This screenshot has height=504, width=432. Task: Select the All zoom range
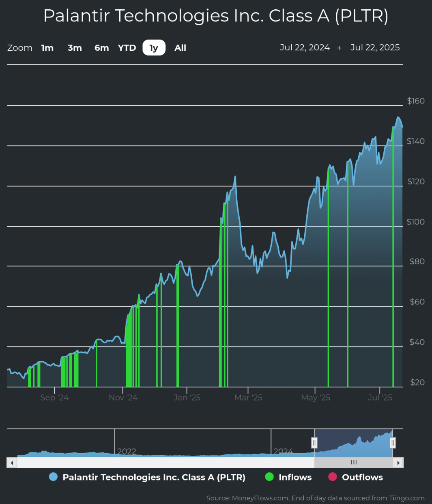(x=181, y=48)
